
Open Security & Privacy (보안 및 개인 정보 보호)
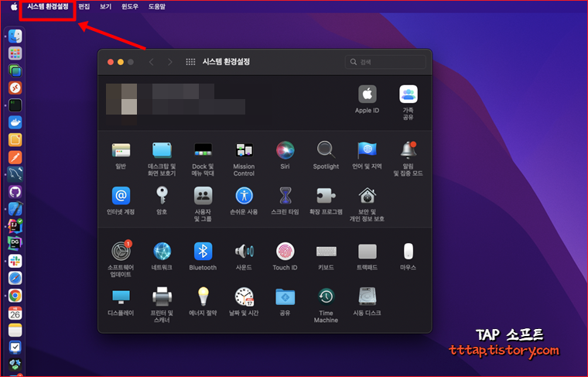tap(367, 195)
